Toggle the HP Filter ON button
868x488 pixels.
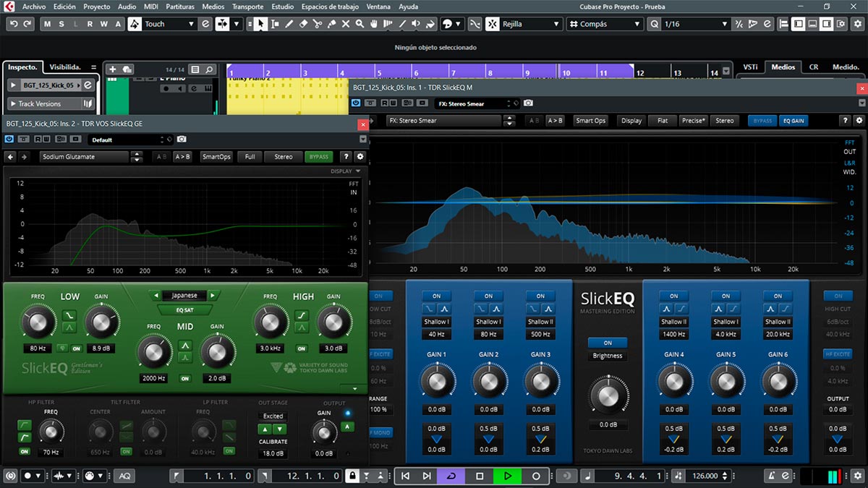point(25,452)
